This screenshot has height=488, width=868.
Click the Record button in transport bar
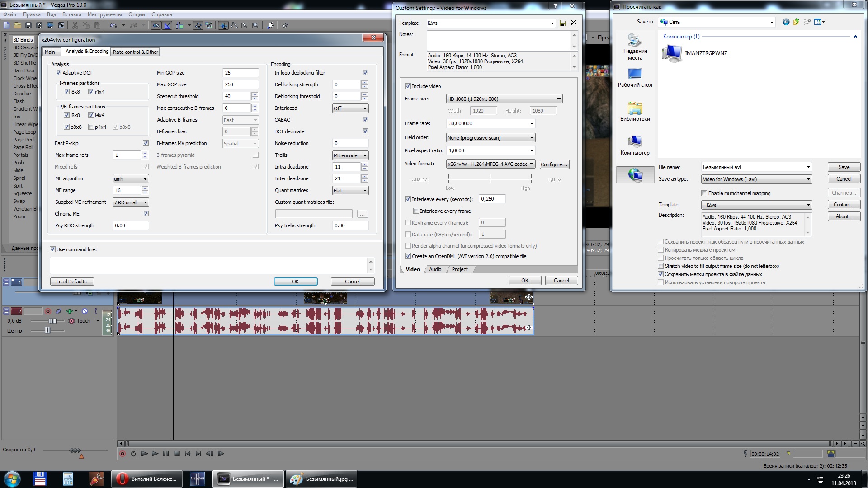tap(122, 454)
